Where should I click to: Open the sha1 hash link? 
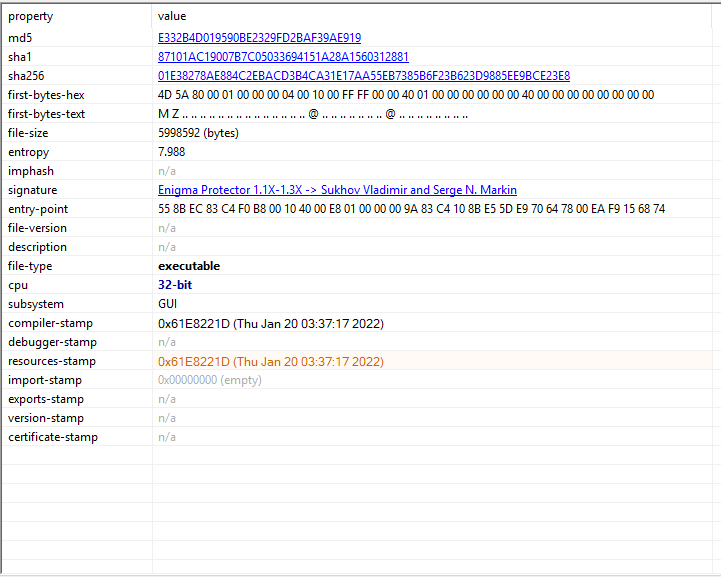tap(283, 57)
